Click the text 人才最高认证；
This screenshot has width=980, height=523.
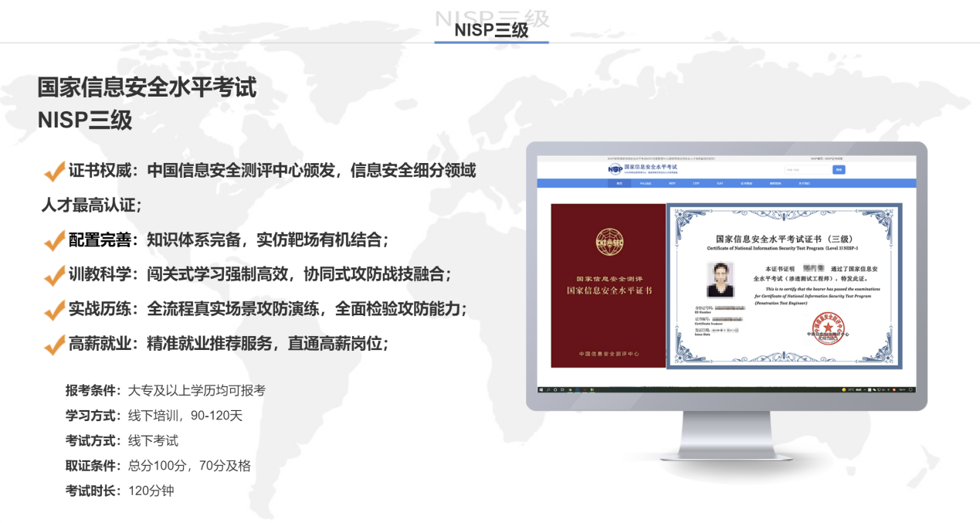pos(93,205)
